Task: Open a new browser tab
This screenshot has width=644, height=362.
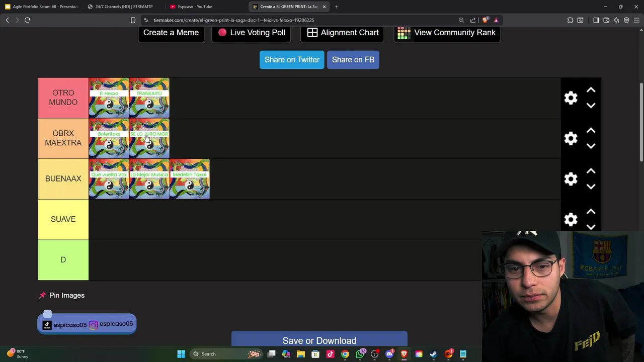Action: 337,7
